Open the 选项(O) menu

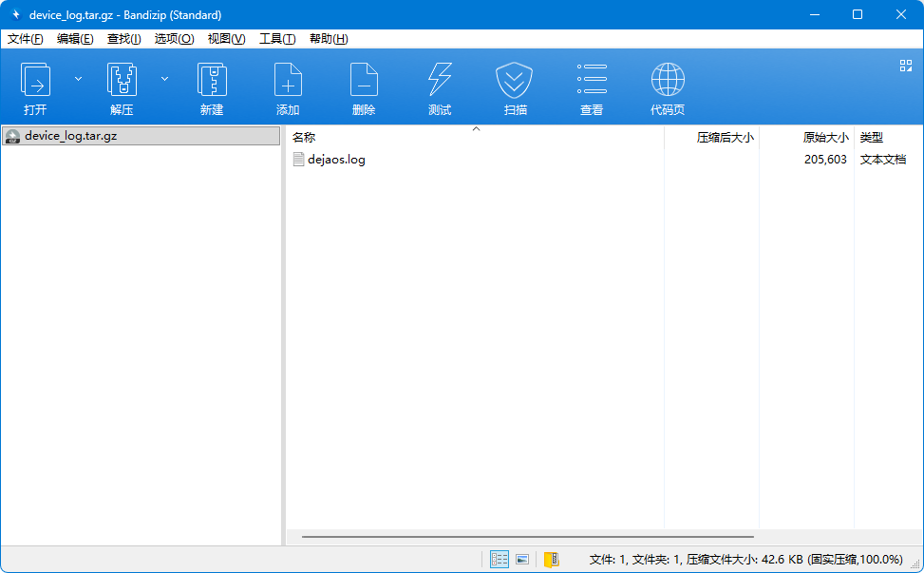point(174,39)
